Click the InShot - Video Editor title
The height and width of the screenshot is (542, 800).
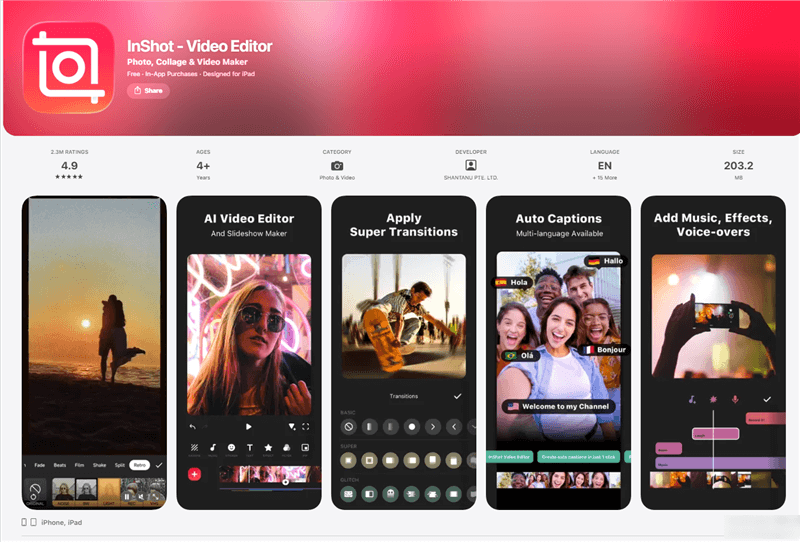coord(199,46)
